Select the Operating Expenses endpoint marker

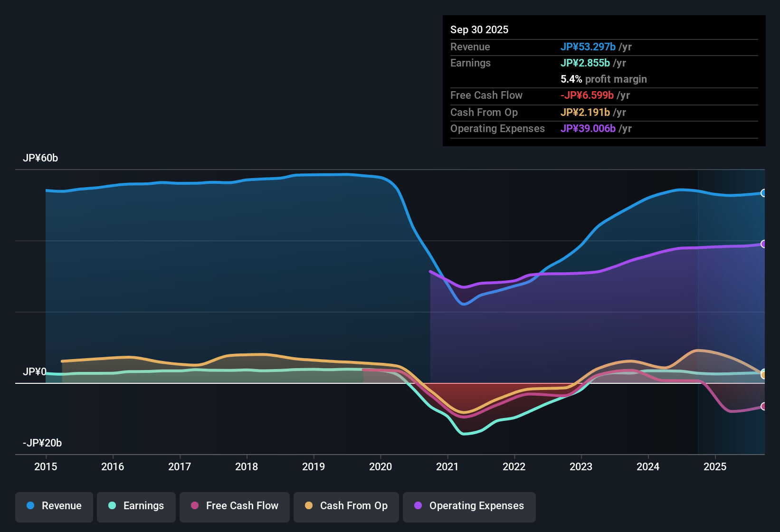764,244
